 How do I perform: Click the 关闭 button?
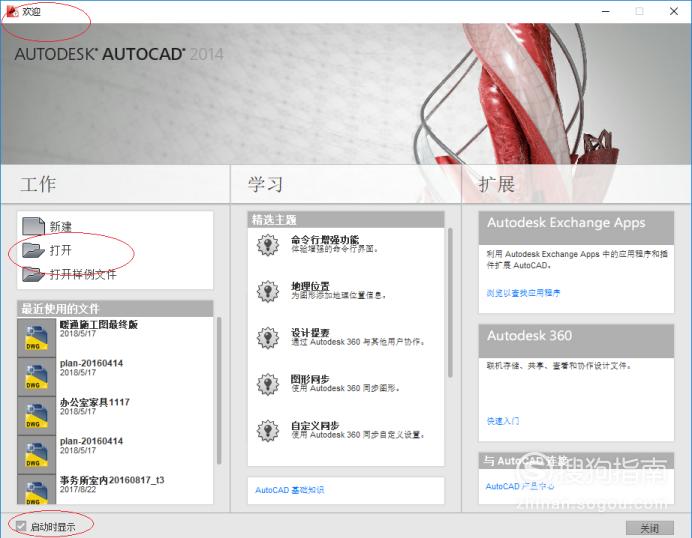(x=650, y=528)
